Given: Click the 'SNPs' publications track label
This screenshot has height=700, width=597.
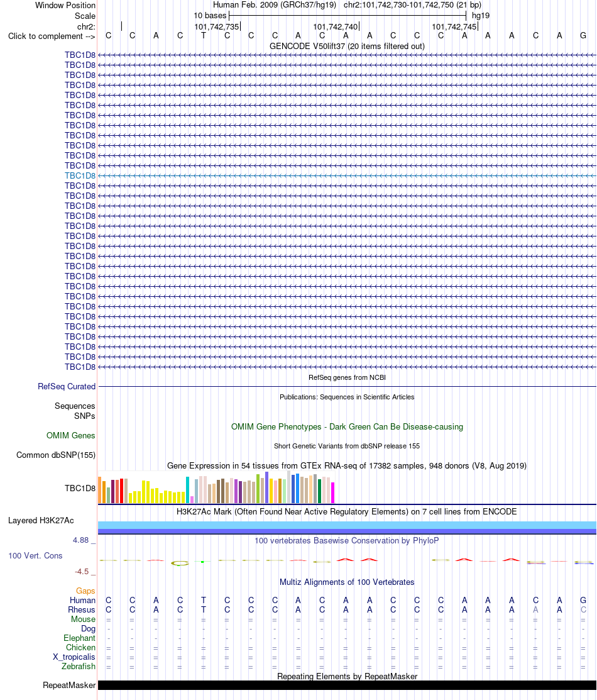Looking at the screenshot, I should (84, 416).
